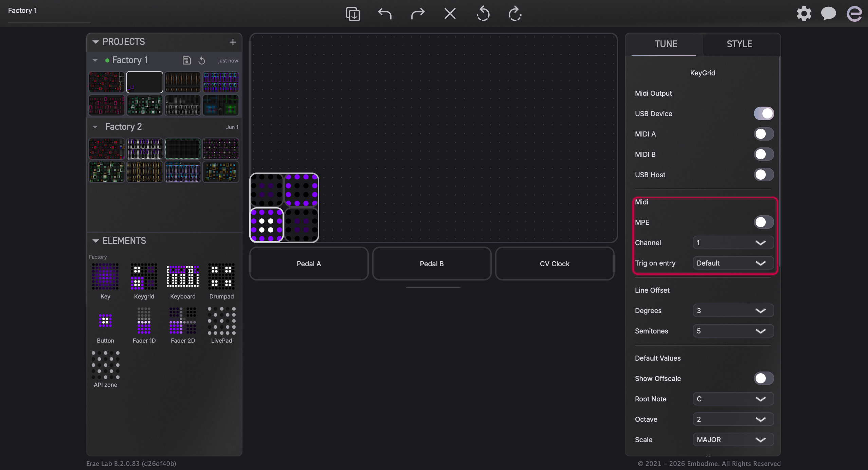Click the import layout icon in toolbar

353,14
